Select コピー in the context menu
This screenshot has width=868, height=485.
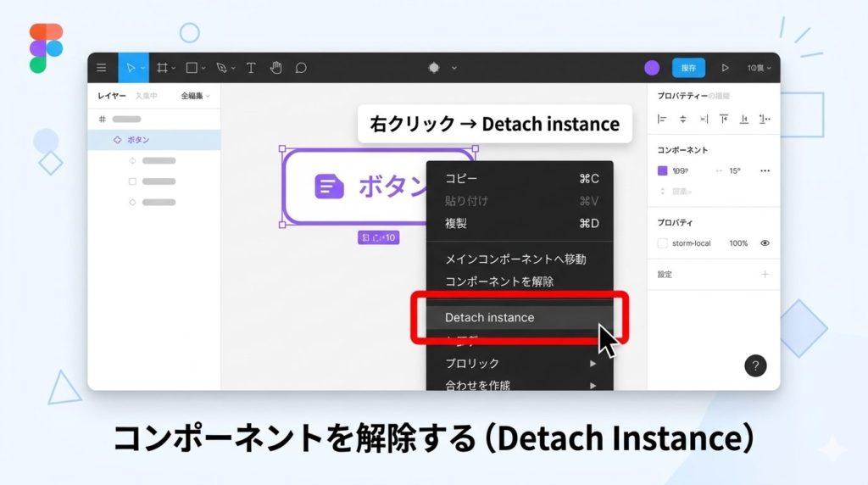tap(461, 179)
